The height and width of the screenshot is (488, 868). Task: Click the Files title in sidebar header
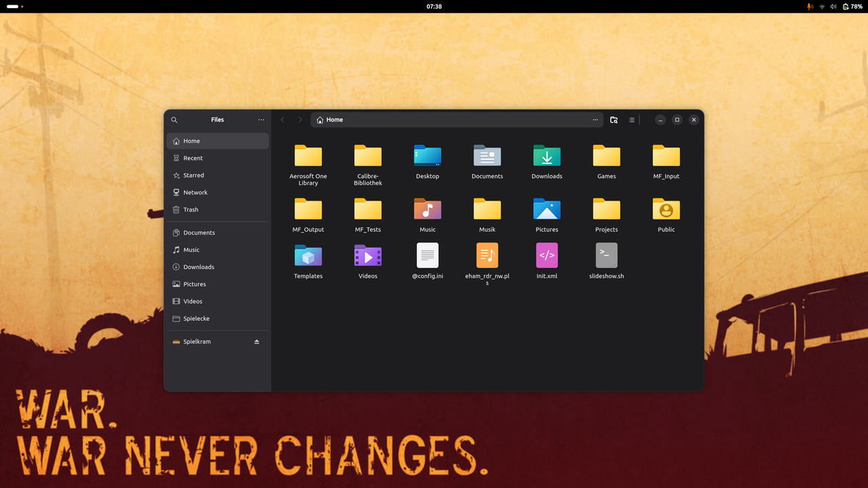[218, 120]
